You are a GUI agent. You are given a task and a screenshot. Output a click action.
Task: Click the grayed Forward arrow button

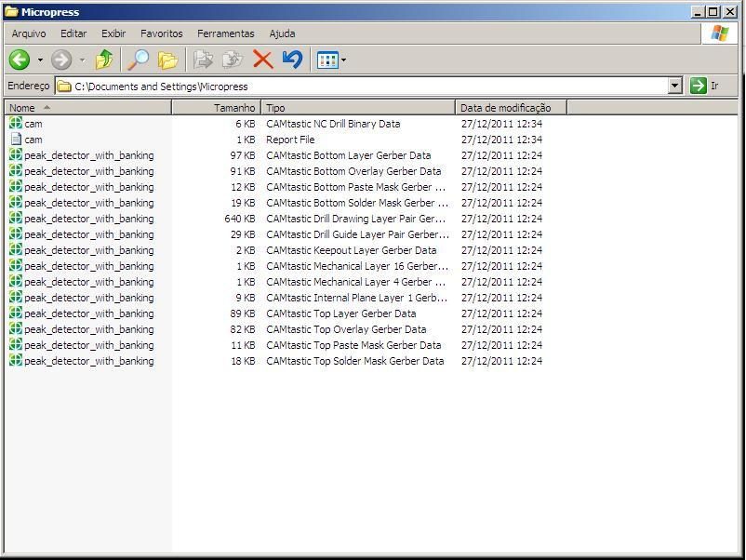click(x=61, y=60)
